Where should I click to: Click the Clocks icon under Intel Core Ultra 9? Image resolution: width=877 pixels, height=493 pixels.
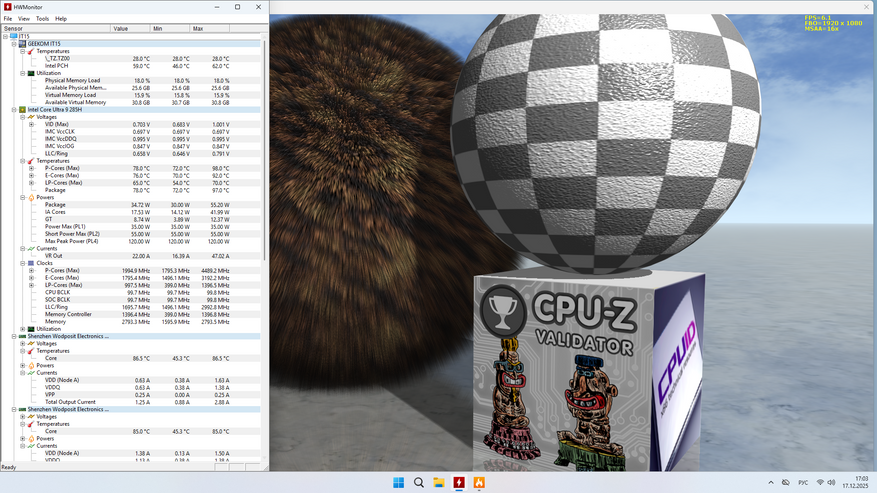coord(31,263)
